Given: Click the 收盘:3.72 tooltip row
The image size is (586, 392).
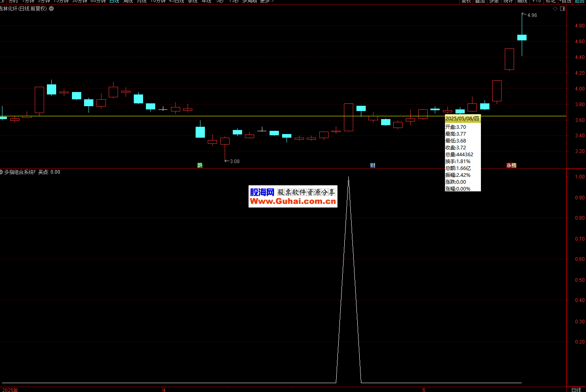Looking at the screenshot, I should point(455,147).
